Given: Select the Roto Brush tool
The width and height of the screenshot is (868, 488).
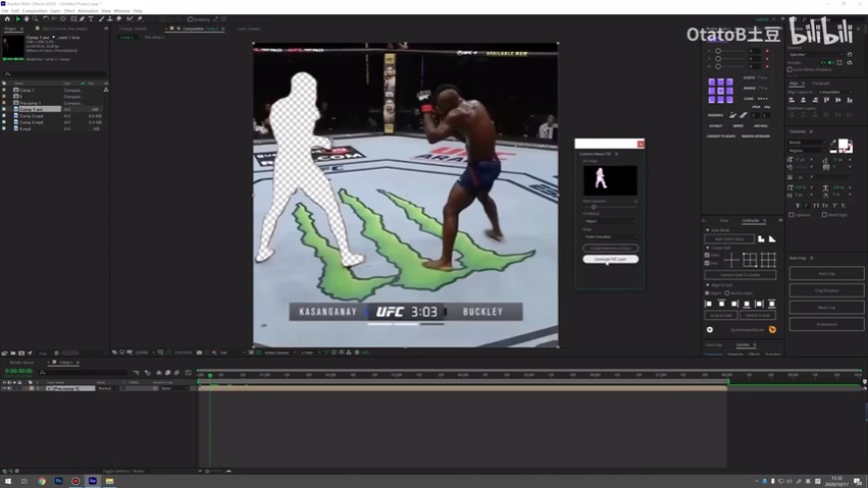Looking at the screenshot, I should tap(129, 19).
